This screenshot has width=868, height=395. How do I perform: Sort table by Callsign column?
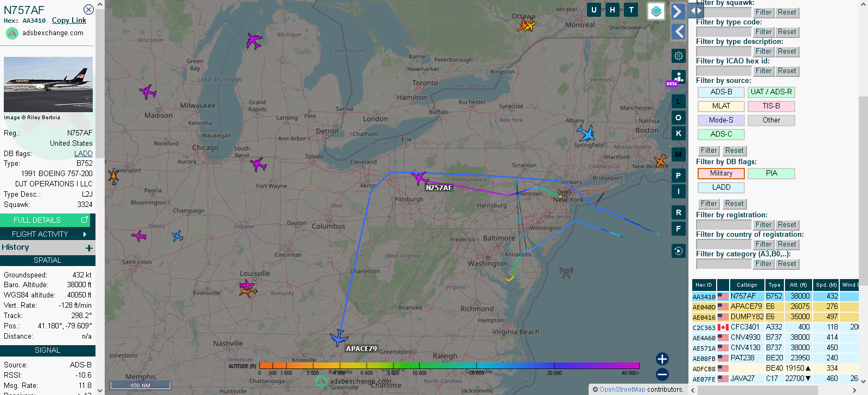747,285
